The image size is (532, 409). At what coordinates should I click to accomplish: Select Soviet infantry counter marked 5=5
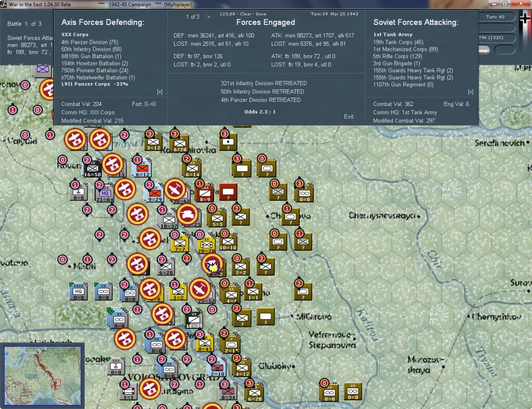217,218
